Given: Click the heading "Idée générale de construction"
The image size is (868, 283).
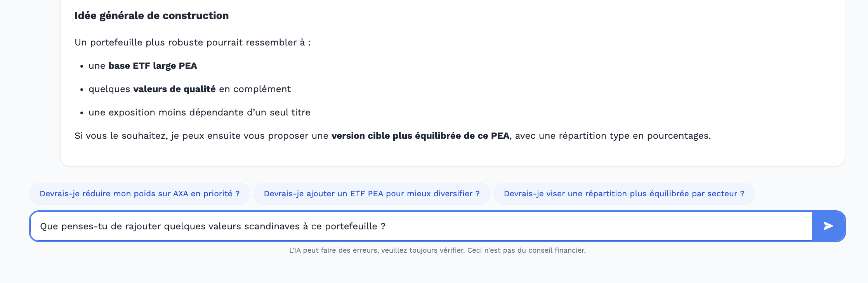Looking at the screenshot, I should (151, 16).
